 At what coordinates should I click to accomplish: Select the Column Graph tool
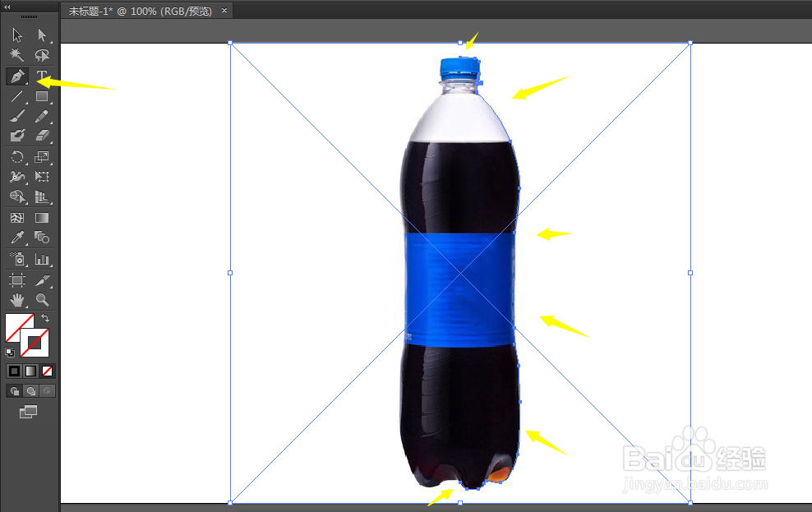pos(42,259)
